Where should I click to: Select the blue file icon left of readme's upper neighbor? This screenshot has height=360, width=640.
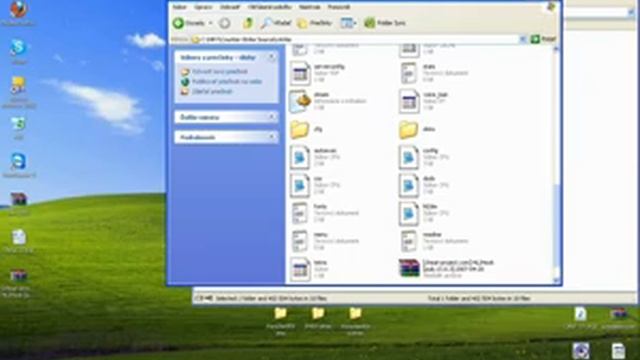click(409, 213)
